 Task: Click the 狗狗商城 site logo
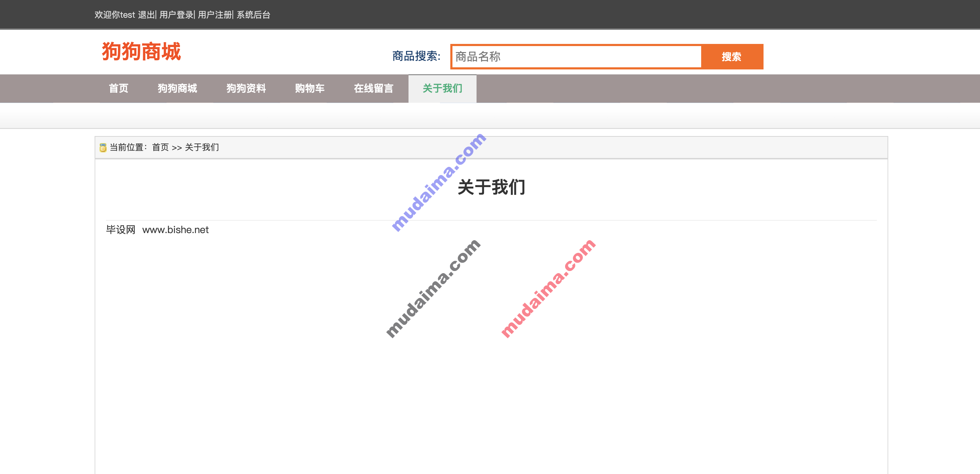[x=141, y=51]
